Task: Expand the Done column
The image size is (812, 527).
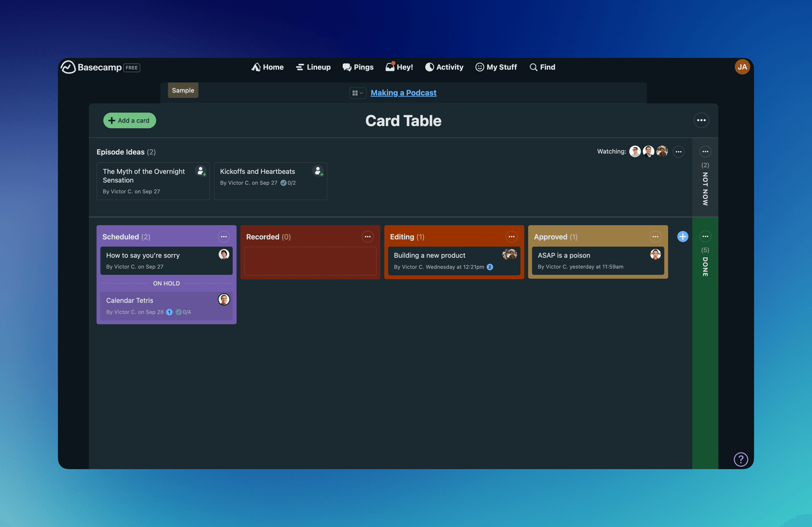Action: [x=705, y=267]
